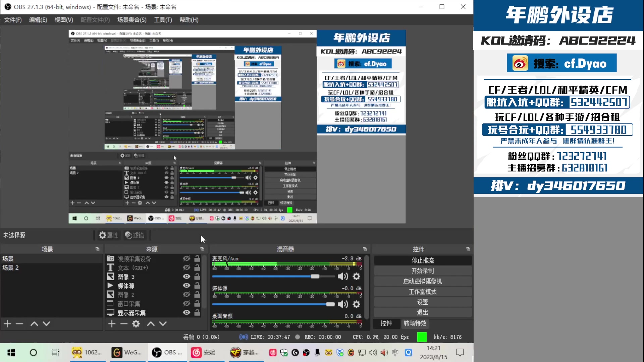
Task: Click the 属性 properties gear button
Action: pos(108,235)
